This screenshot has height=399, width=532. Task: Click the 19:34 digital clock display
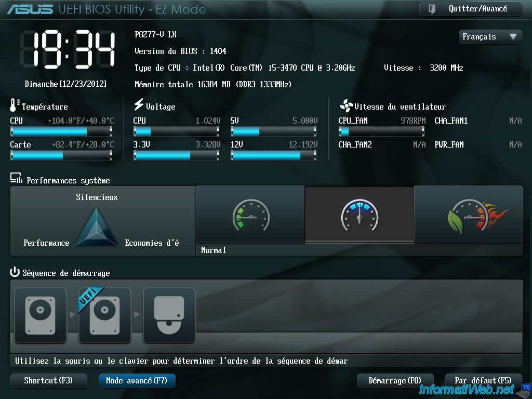[68, 50]
